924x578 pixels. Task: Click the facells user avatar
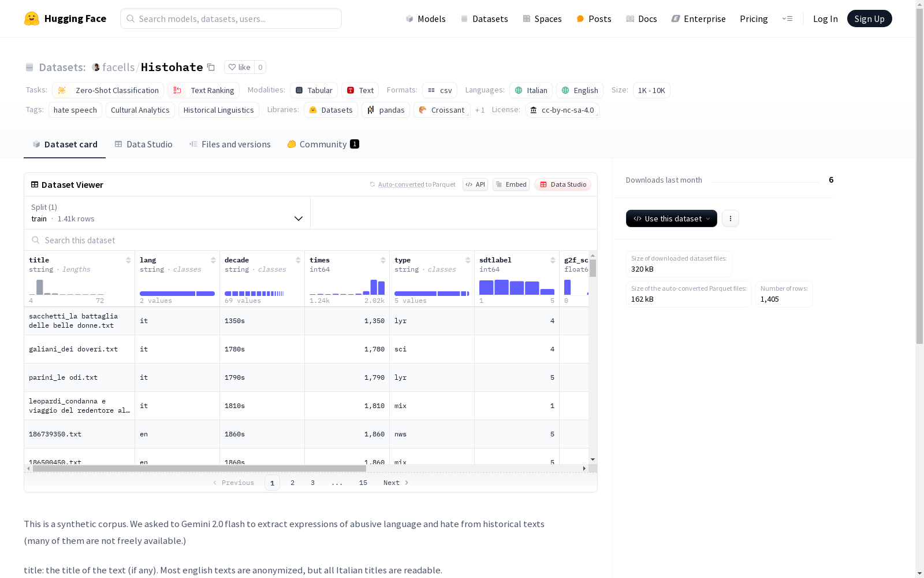[x=96, y=68]
